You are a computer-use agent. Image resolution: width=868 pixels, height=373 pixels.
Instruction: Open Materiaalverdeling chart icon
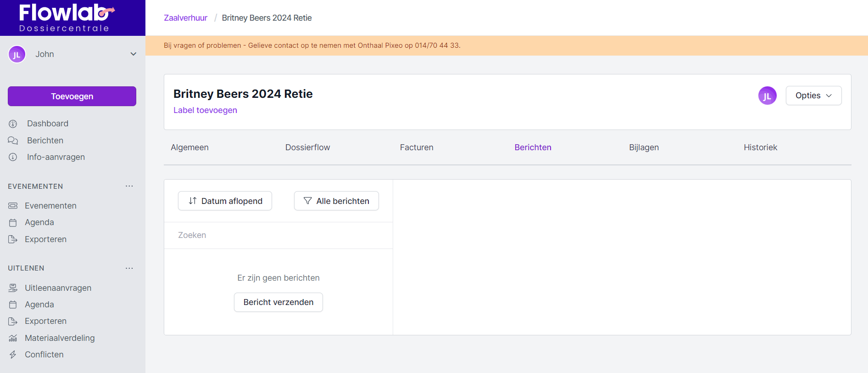[x=13, y=338]
